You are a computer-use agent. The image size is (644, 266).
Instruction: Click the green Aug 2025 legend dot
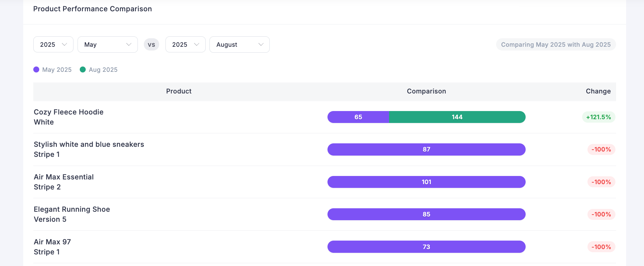pos(83,70)
